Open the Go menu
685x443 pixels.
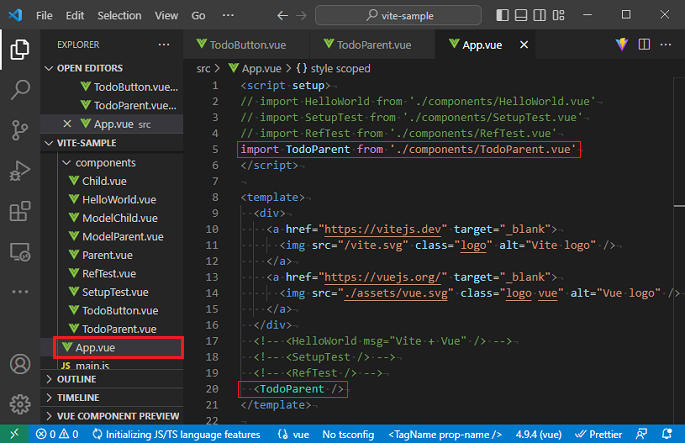[x=198, y=16]
